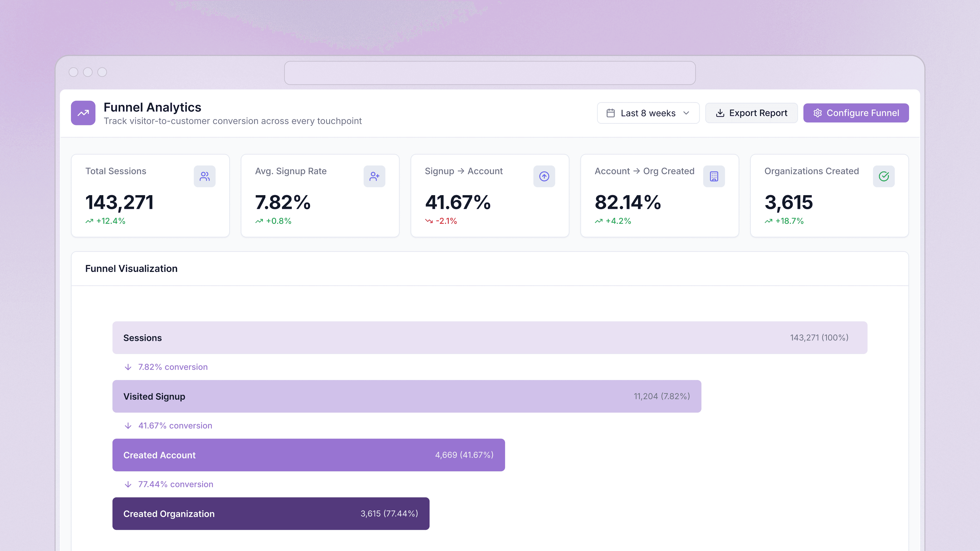The height and width of the screenshot is (551, 980).
Task: Click the Avg. Signup Rate user-plus icon
Action: [x=374, y=176]
